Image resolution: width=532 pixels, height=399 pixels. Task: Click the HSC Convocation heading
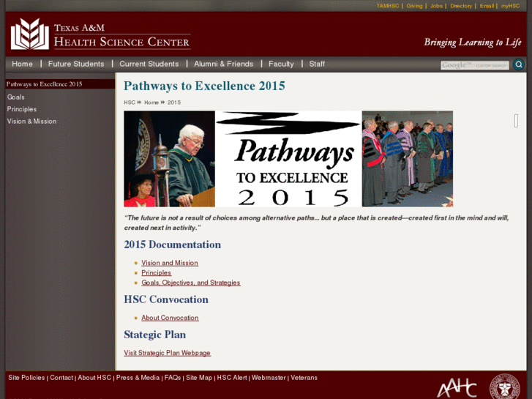pos(166,299)
